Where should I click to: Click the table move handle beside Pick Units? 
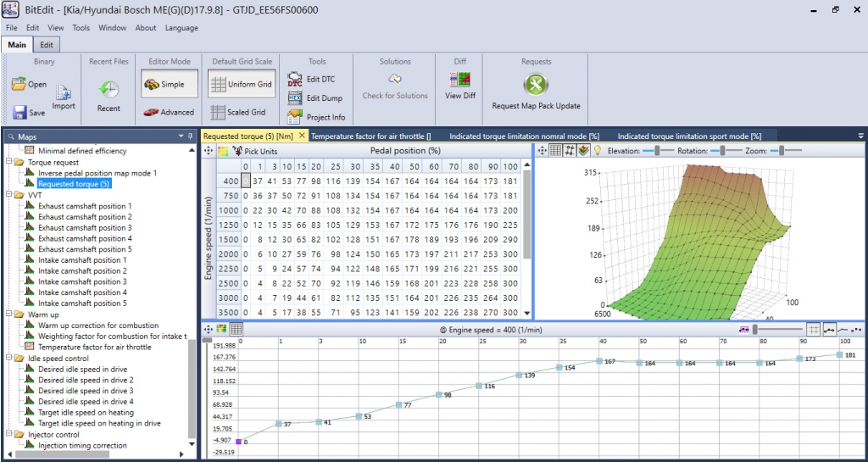[x=209, y=151]
